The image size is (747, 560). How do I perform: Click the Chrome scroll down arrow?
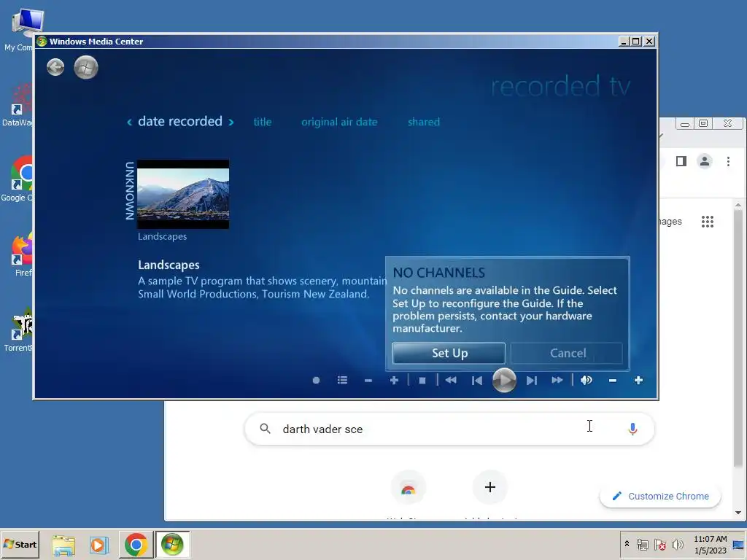coord(738,513)
